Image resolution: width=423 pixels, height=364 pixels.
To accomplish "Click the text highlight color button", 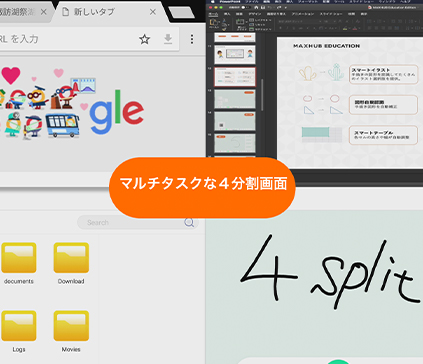I will 345,28.
